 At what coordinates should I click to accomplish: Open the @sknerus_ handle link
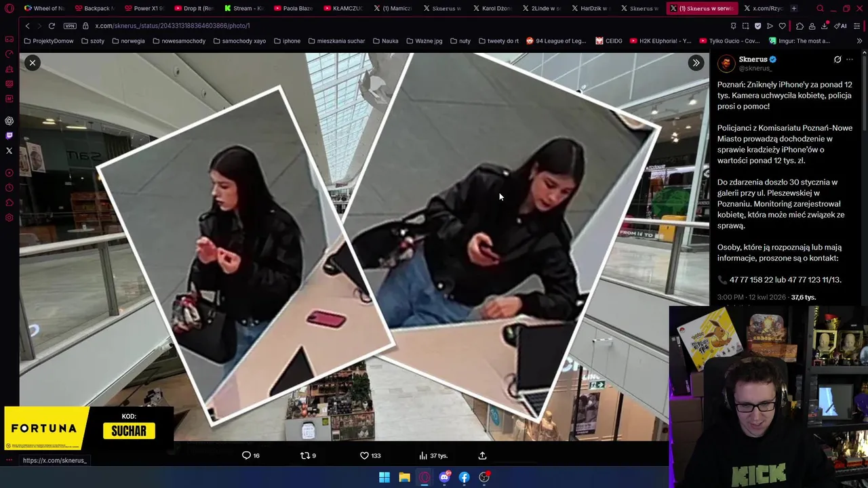[x=755, y=68]
